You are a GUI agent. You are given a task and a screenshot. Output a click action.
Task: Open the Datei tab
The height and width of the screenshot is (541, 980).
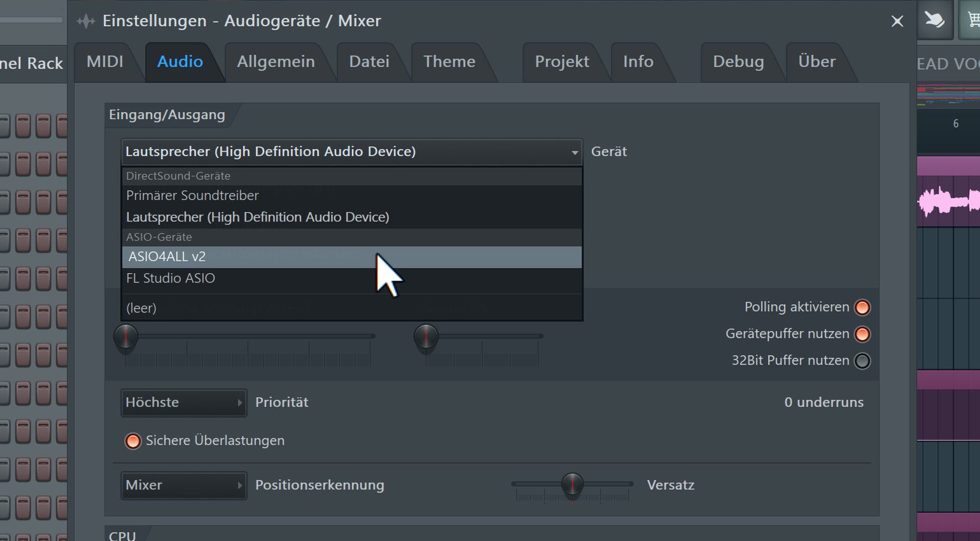[x=369, y=62]
